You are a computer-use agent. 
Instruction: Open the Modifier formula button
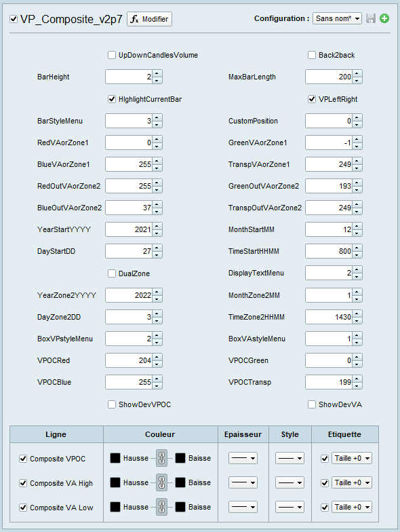tap(149, 19)
